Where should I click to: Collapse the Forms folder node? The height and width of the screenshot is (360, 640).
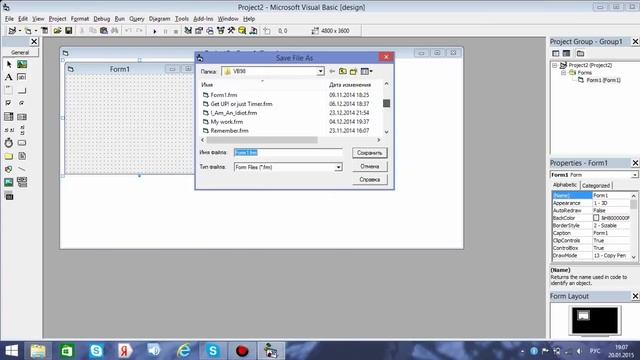(x=563, y=73)
